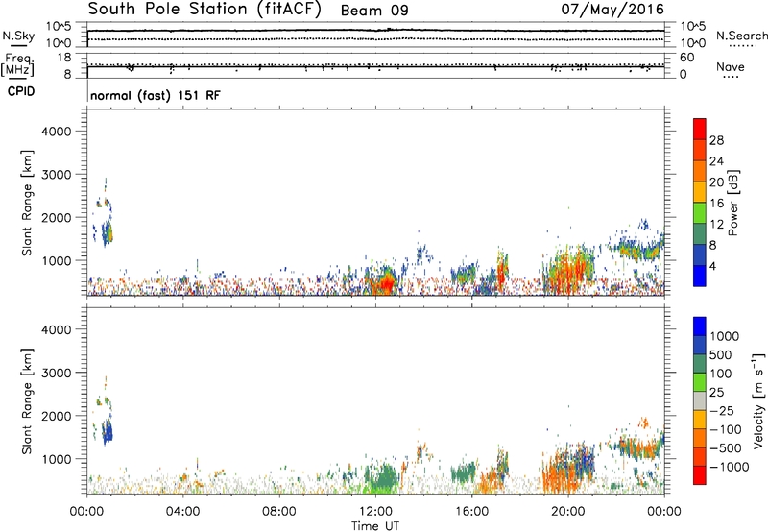Click the "normal (fast) 151 RF" text
Viewport: 768px width, 532px height.
[x=156, y=95]
